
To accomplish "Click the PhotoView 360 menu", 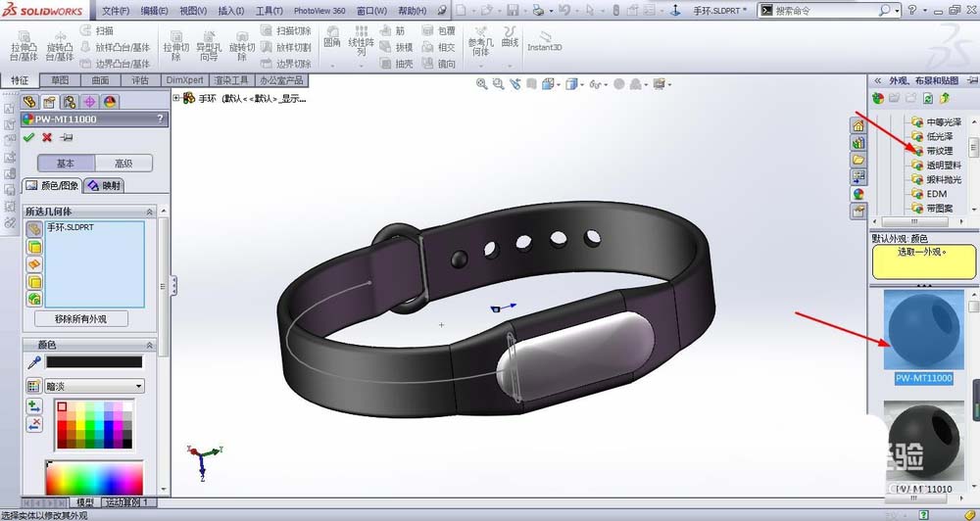I will pyautogui.click(x=319, y=11).
